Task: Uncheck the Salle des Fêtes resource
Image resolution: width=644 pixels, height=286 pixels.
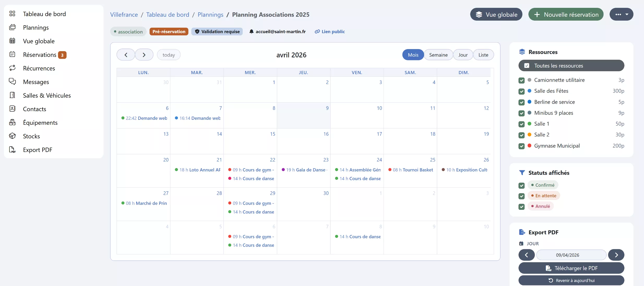Action: coord(521,91)
